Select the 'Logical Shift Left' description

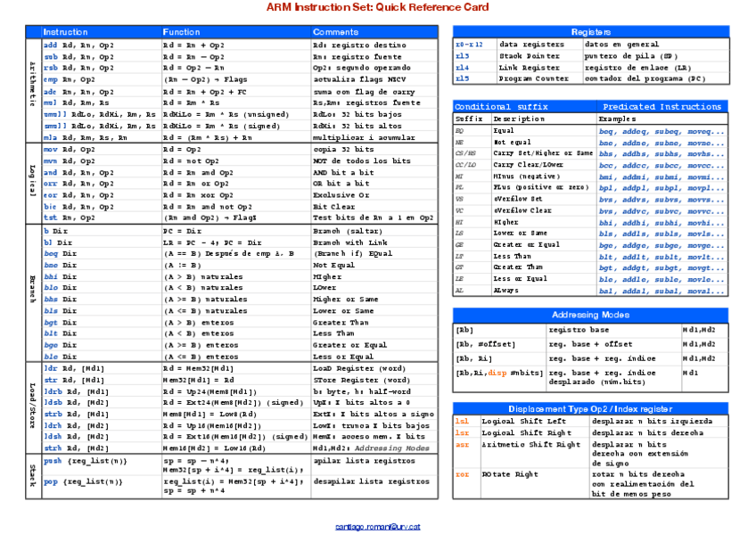tap(524, 421)
